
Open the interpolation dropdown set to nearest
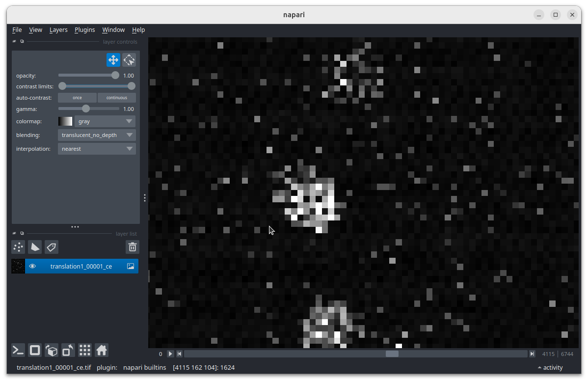97,149
